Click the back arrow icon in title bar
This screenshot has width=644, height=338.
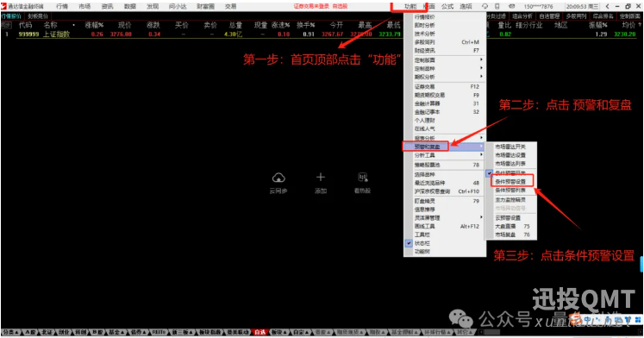click(608, 6)
